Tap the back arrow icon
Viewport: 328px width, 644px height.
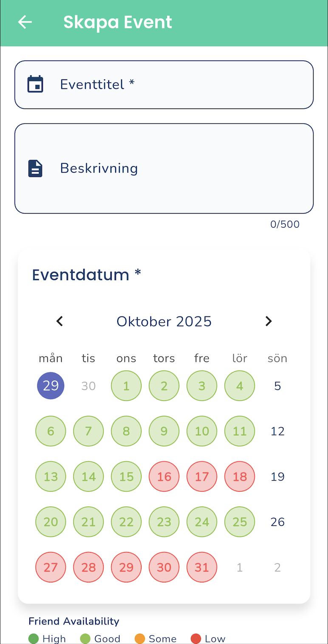point(25,22)
